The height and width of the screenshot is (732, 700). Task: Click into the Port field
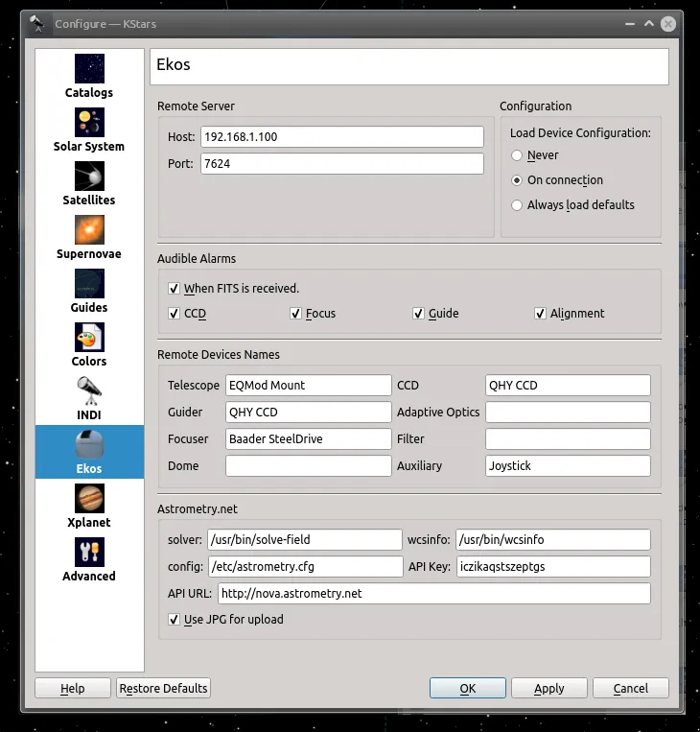pyautogui.click(x=342, y=164)
